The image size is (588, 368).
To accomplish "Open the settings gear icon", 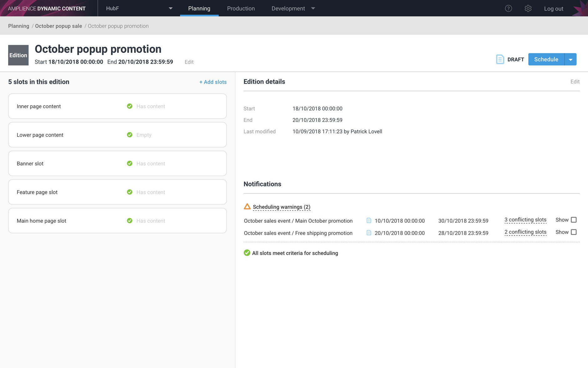I will tap(528, 8).
